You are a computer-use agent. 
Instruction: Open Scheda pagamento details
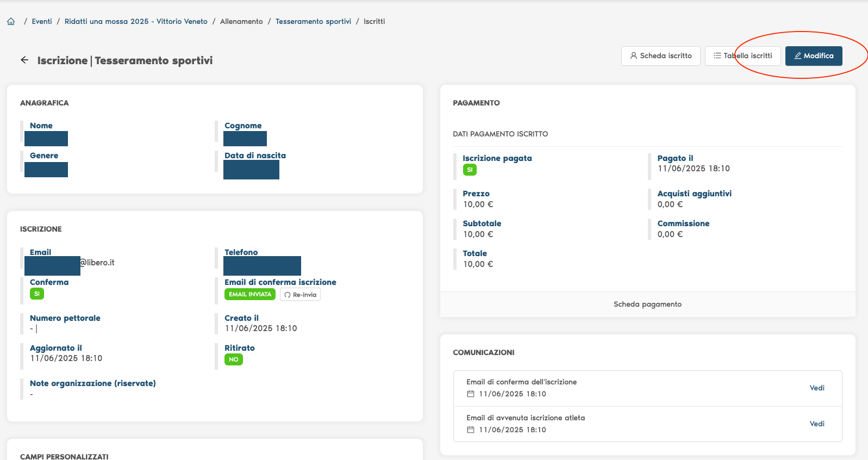[647, 304]
